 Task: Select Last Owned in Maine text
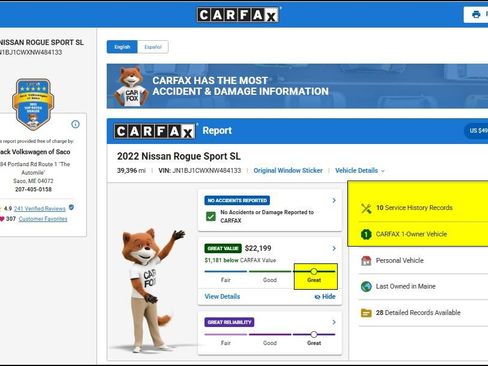pos(405,286)
